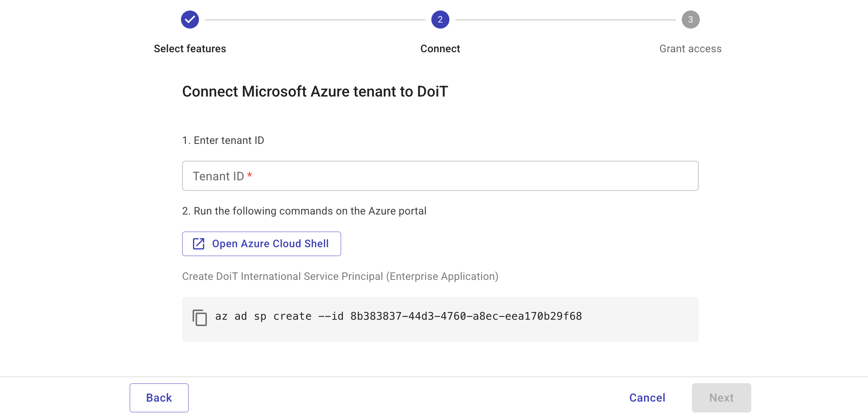Click the step 3 circle in the progress bar
868x417 pixels.
[x=690, y=20]
